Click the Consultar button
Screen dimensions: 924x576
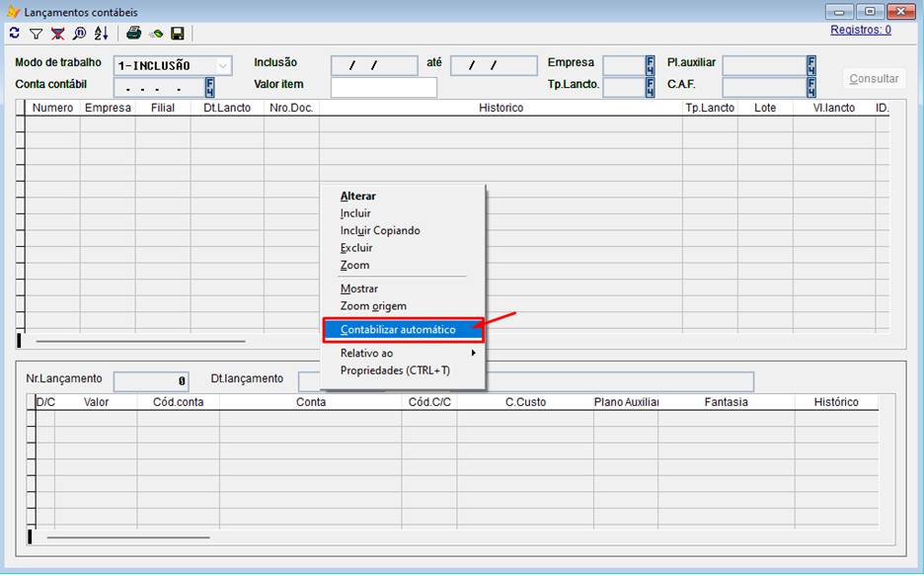click(874, 78)
